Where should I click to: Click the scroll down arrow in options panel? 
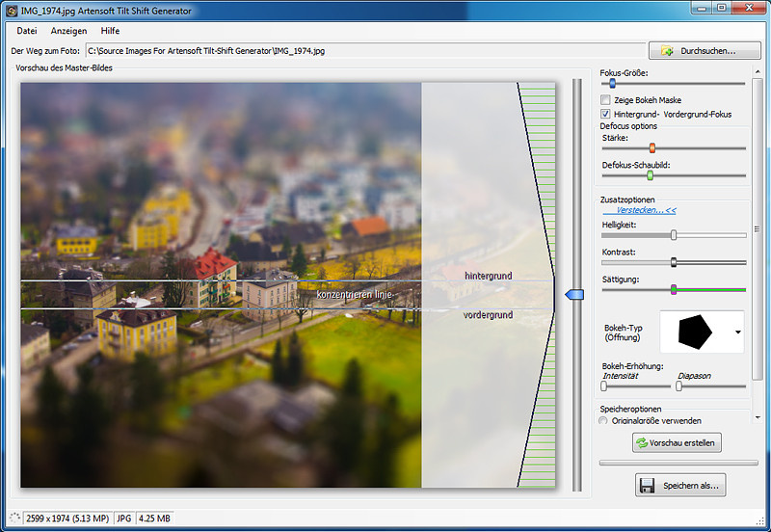[757, 417]
